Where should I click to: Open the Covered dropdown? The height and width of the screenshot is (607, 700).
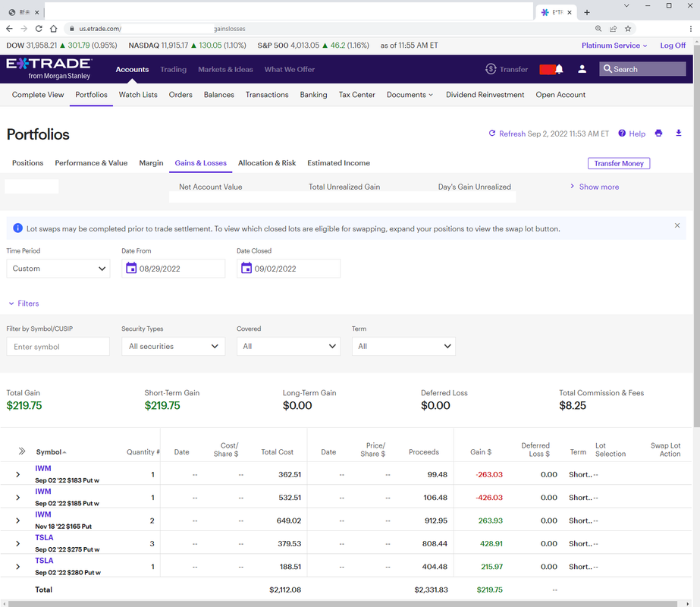point(288,346)
